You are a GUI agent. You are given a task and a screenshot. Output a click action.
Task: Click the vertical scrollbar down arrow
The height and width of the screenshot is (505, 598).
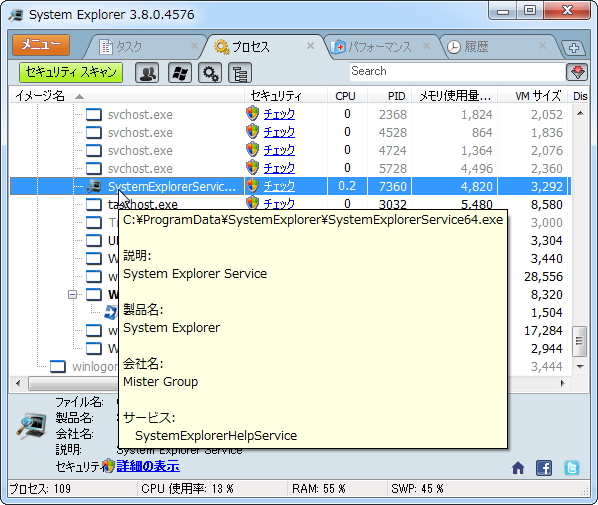coord(580,367)
